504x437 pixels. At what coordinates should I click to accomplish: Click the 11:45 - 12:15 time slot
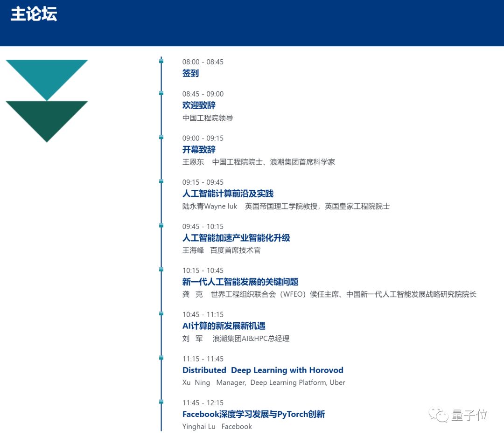click(x=203, y=403)
